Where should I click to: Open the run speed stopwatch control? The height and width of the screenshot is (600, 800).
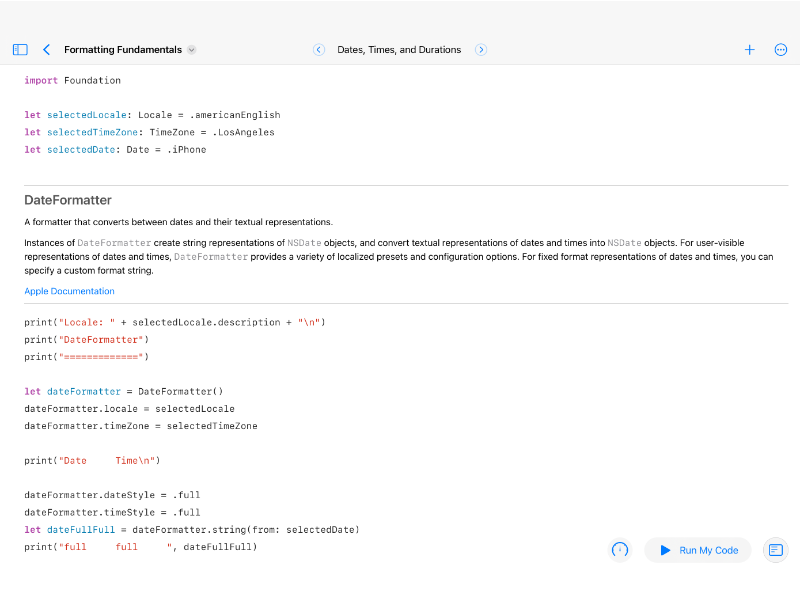(x=620, y=550)
